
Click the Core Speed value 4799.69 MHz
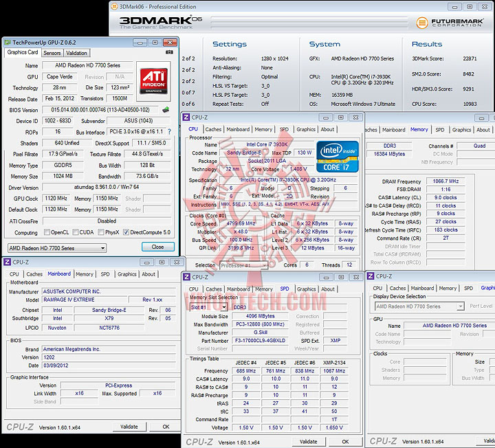(x=241, y=223)
